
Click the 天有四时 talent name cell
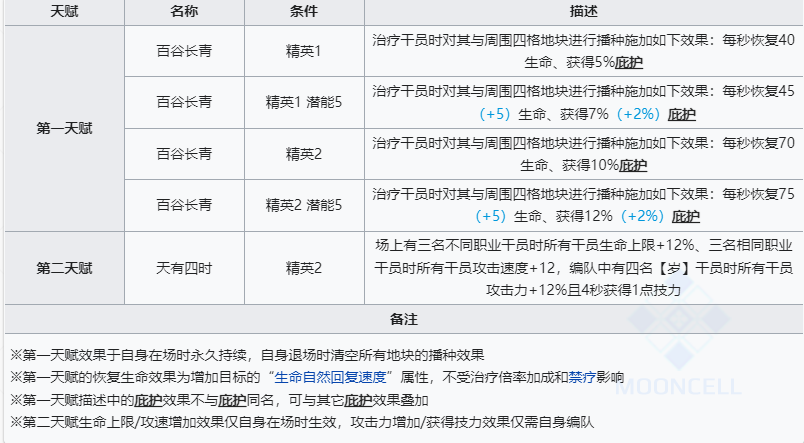[x=184, y=267]
